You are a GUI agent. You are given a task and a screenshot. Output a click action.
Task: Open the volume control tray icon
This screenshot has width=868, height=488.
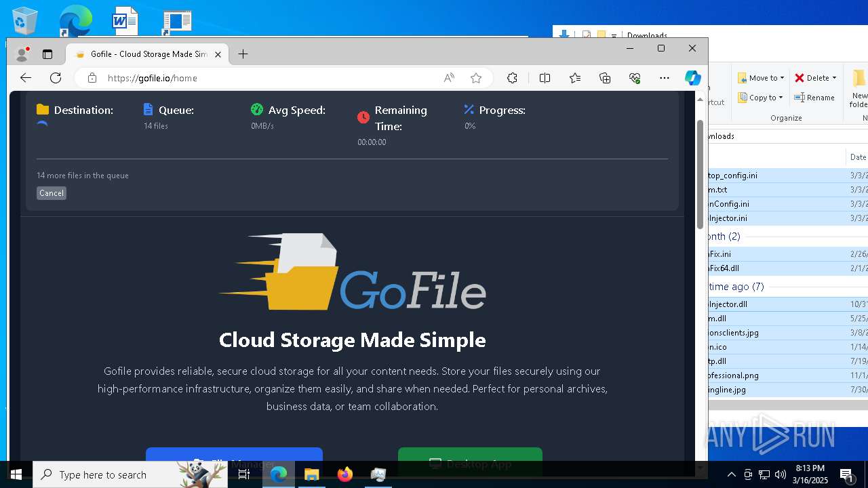coord(781,474)
